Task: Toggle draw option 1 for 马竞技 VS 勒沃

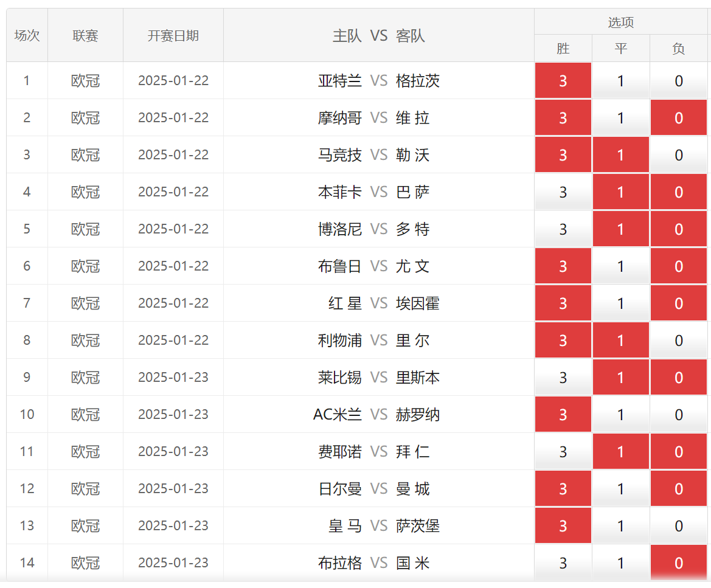Action: pos(621,155)
